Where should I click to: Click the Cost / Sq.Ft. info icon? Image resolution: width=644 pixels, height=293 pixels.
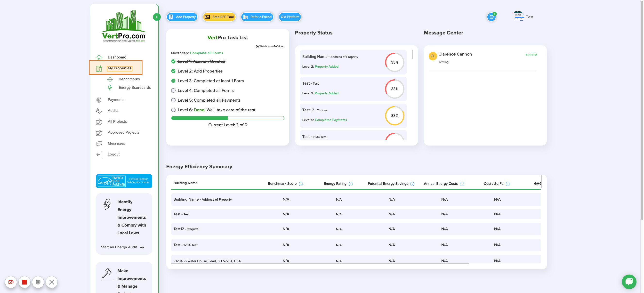coord(508,184)
